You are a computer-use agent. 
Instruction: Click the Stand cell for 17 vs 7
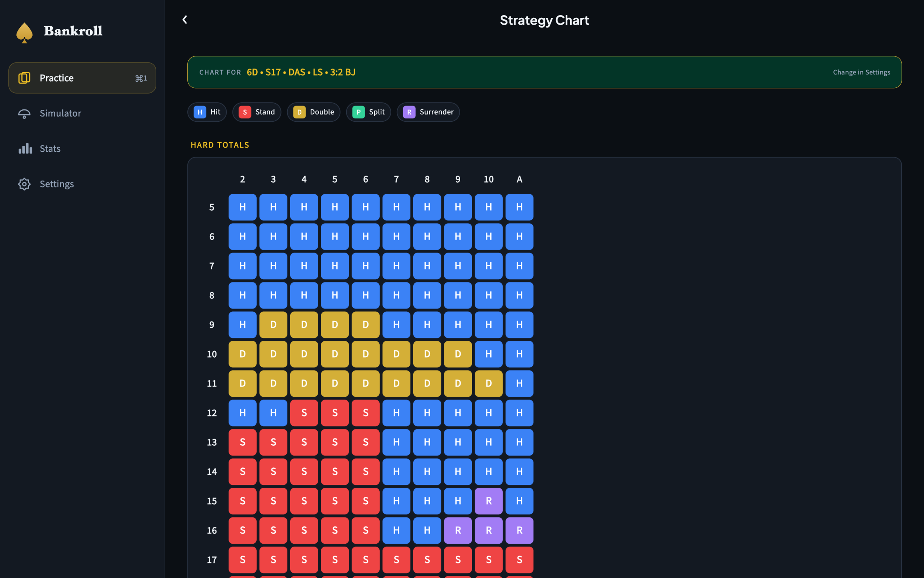[x=396, y=560]
